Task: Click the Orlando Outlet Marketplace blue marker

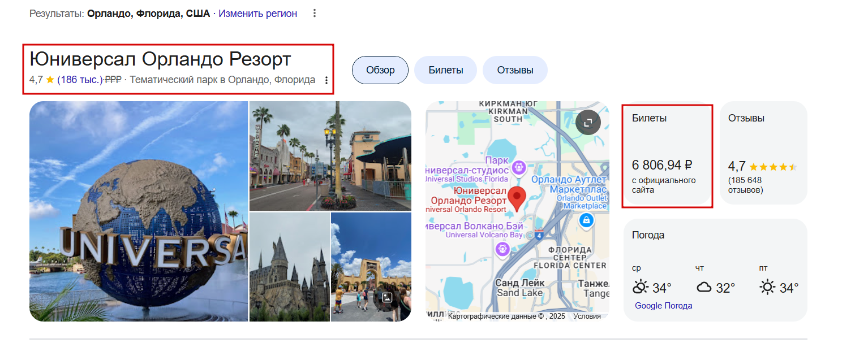Action: click(x=586, y=220)
